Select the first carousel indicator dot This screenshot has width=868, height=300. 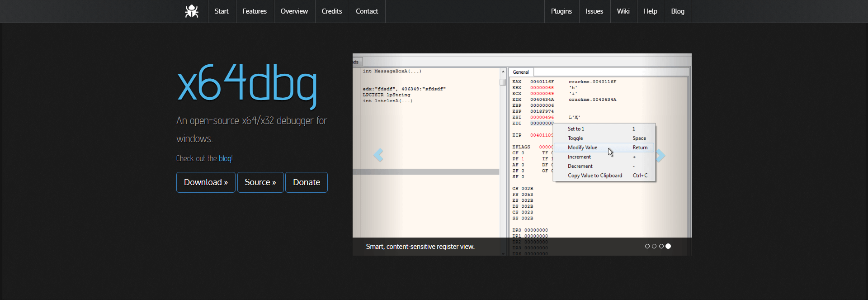coord(647,246)
